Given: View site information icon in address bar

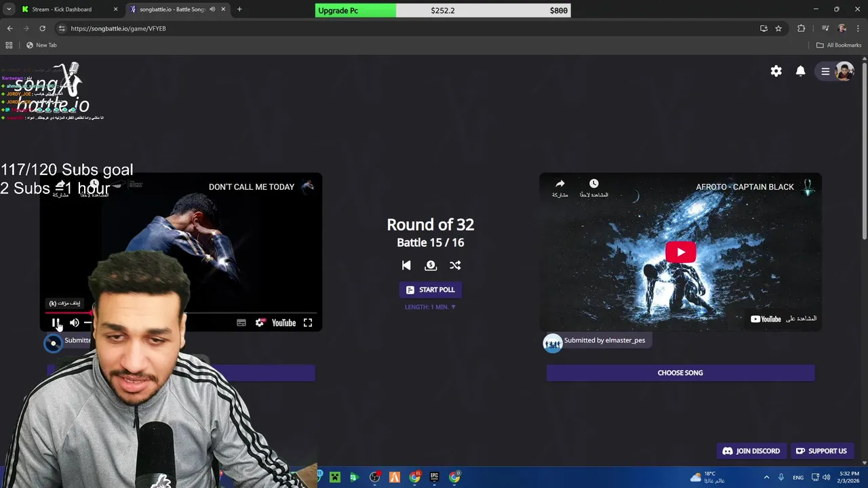Looking at the screenshot, I should click(62, 28).
